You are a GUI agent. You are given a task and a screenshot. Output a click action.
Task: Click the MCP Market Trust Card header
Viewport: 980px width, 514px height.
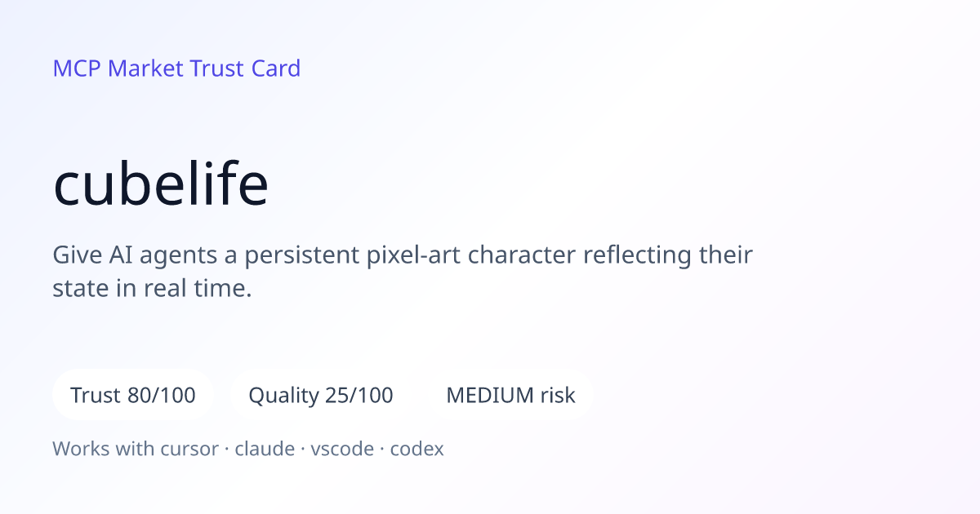(x=176, y=69)
